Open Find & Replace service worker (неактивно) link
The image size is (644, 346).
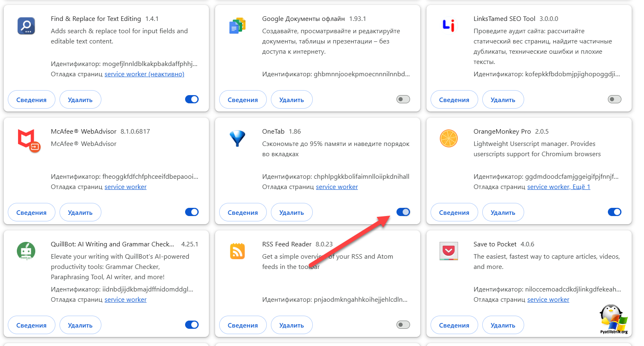point(144,74)
